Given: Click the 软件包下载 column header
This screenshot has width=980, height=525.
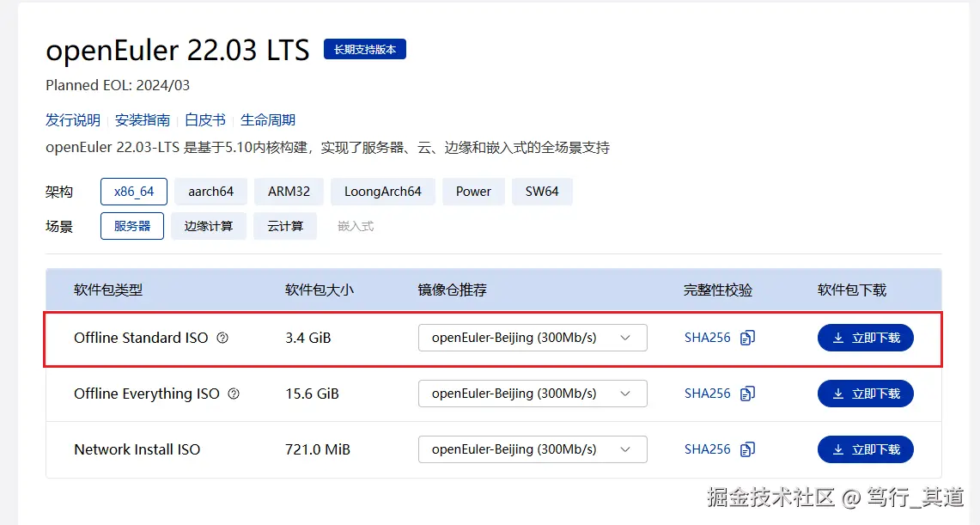Looking at the screenshot, I should pos(852,290).
